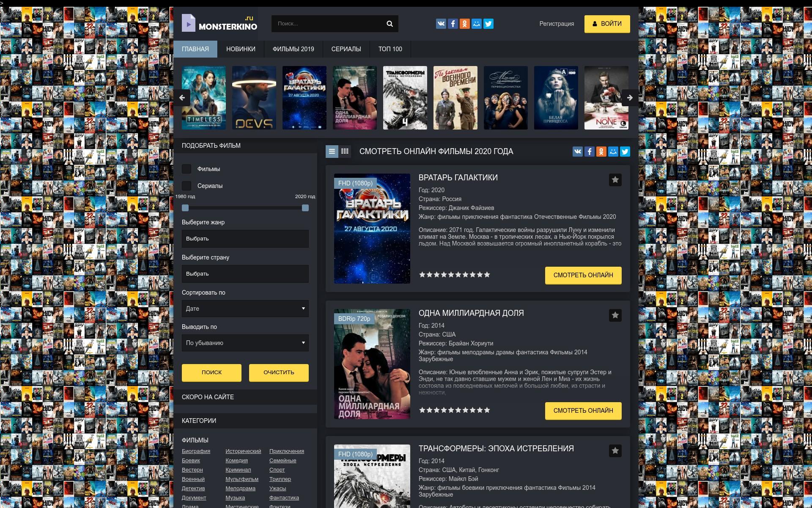Click the 2020 year slider handle
Viewport: 812px width, 508px height.
tap(305, 208)
